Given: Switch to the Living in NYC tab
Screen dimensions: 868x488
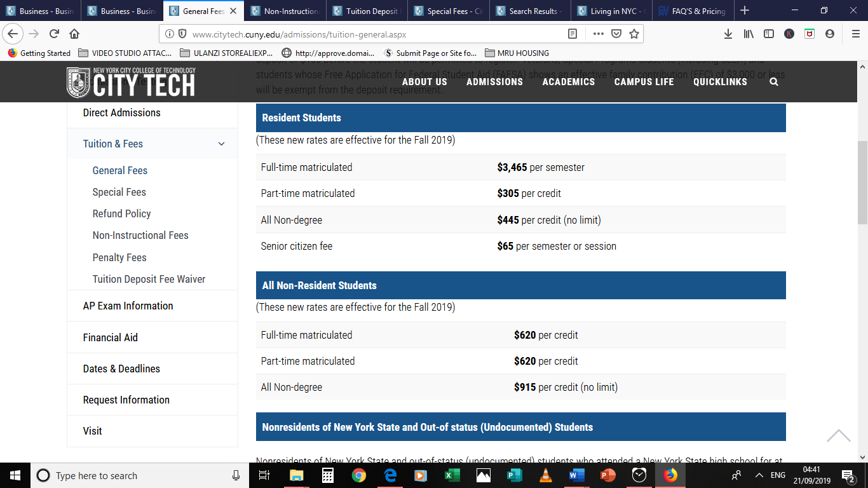Looking at the screenshot, I should [x=612, y=11].
